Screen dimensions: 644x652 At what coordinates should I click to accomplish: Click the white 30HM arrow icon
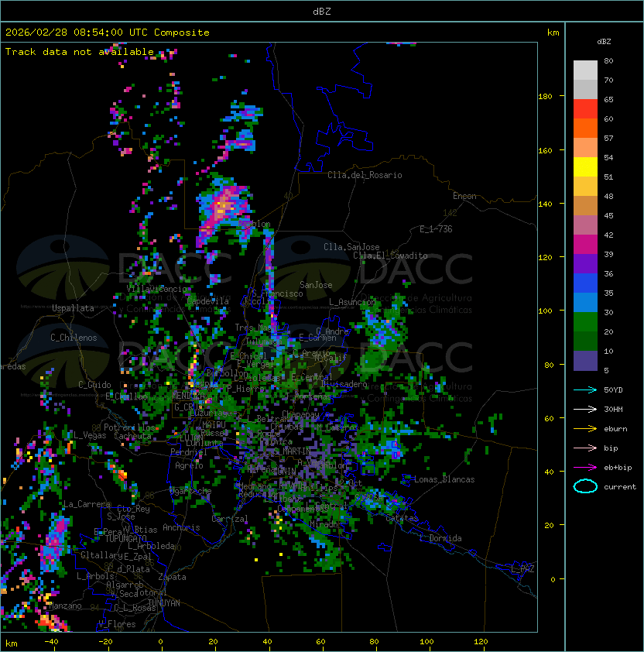[585, 409]
